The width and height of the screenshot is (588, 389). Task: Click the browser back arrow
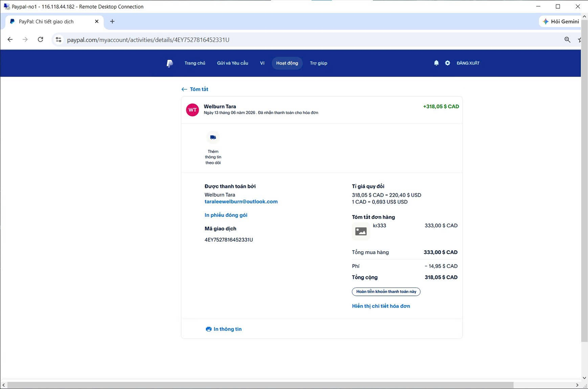[x=10, y=39]
